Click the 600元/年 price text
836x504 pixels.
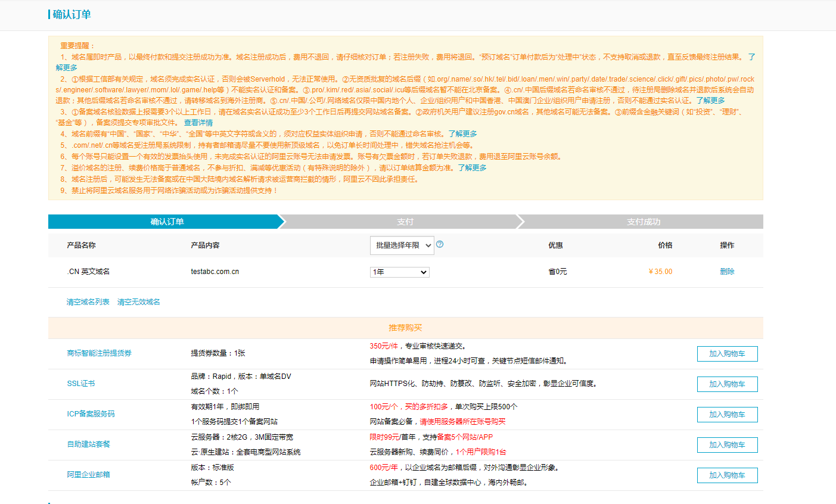click(x=384, y=468)
